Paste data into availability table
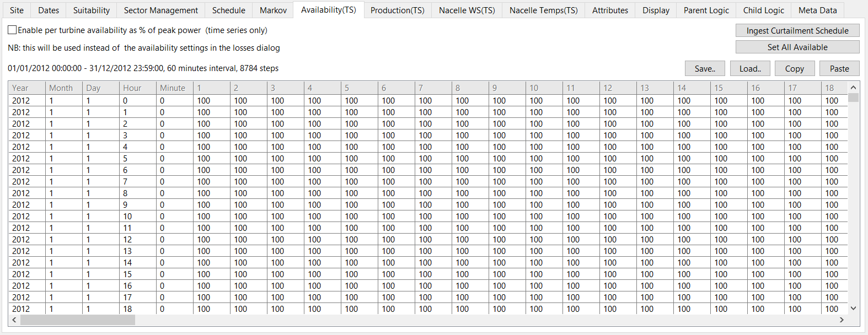 click(x=839, y=68)
